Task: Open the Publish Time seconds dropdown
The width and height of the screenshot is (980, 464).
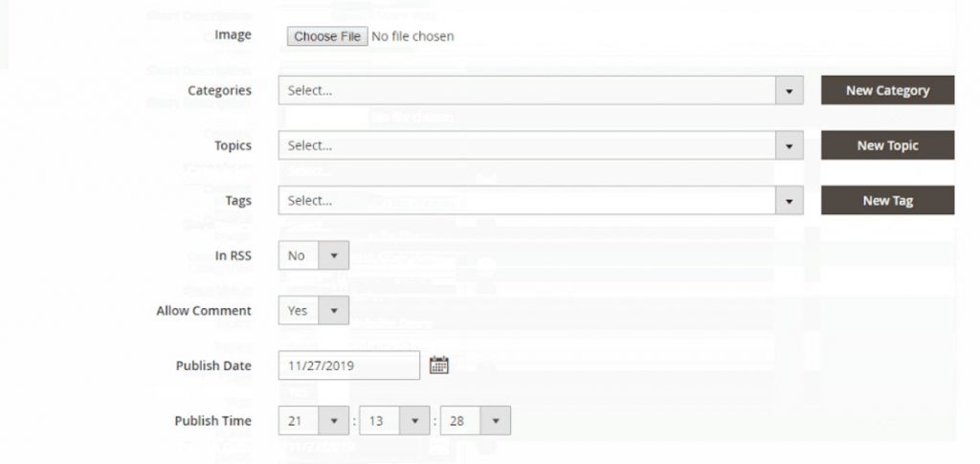Action: coord(476,420)
